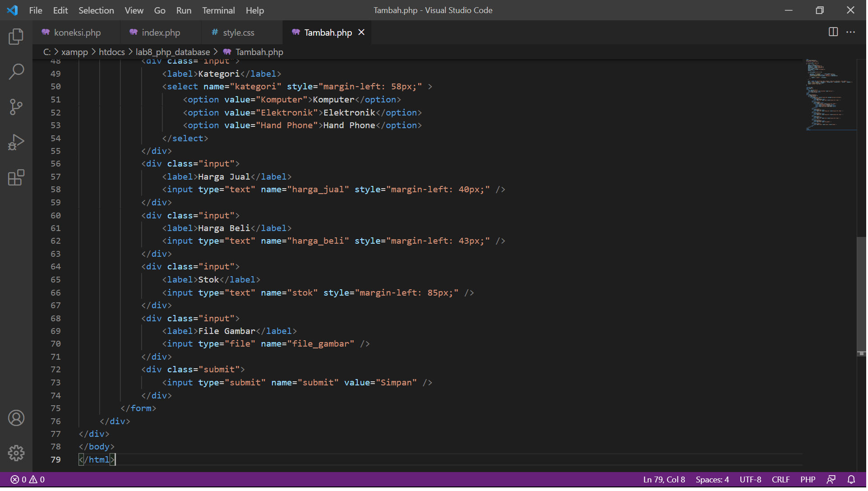Viewport: 868px width, 491px height.
Task: Open the Extensions icon
Action: (16, 177)
